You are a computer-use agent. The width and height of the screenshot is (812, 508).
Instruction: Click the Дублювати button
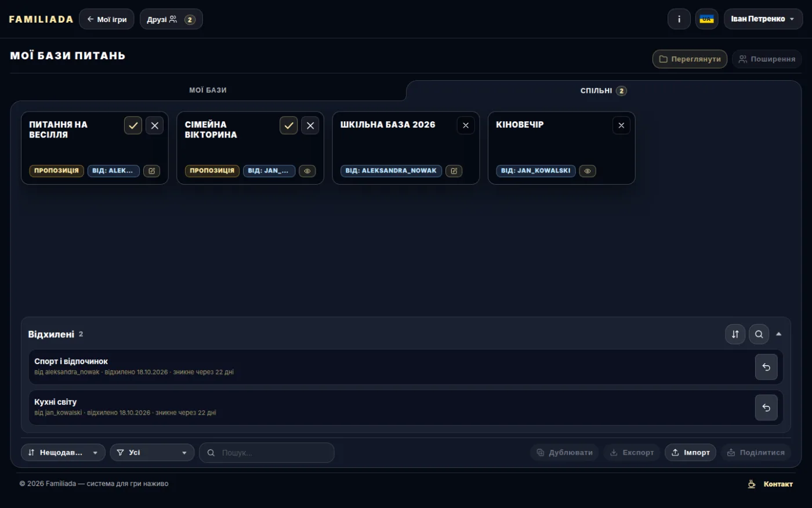[x=564, y=452]
